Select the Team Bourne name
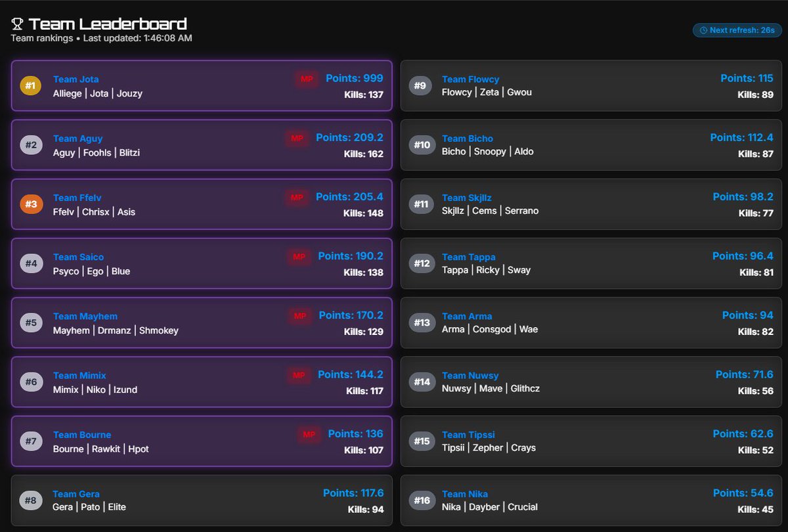This screenshot has height=532, width=788. click(x=82, y=434)
